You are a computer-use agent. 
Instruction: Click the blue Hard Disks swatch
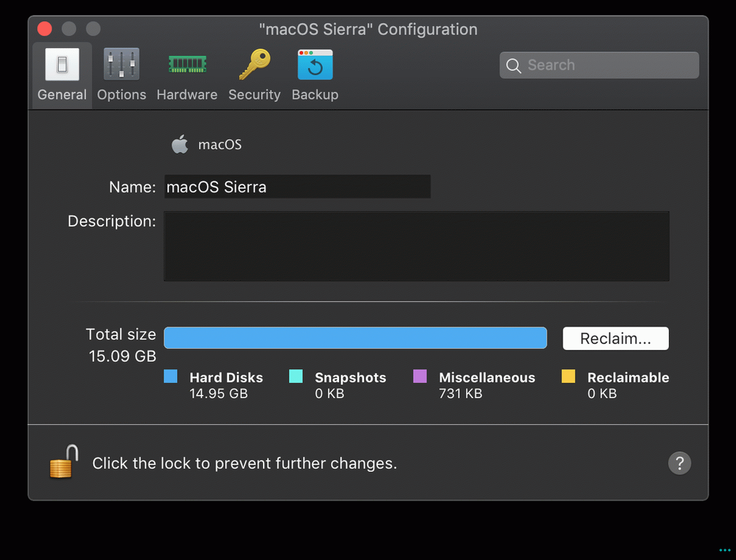pyautogui.click(x=171, y=376)
